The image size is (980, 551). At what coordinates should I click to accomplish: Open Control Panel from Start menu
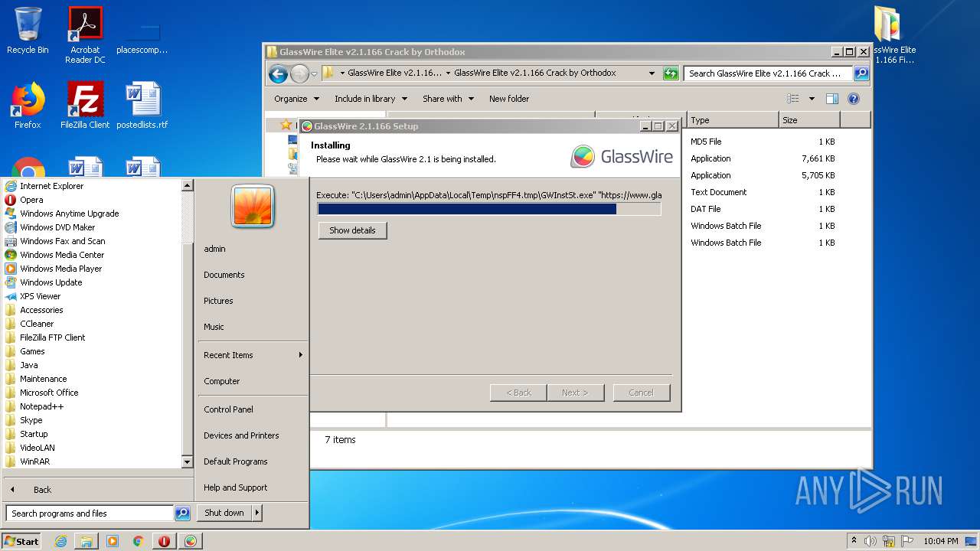pos(228,409)
